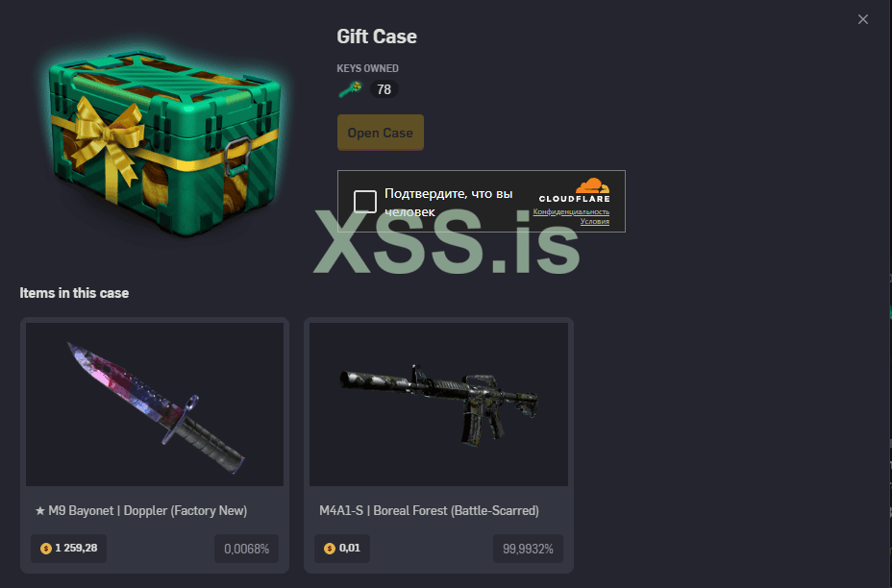Click the 1 259,28 price badge
892x588 pixels.
coord(69,549)
